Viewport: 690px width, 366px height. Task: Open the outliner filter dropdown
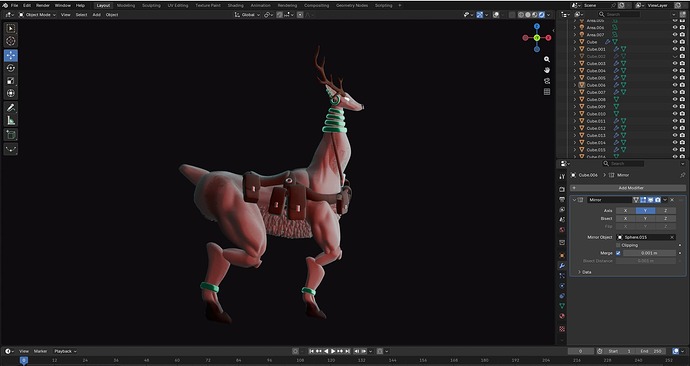(675, 15)
